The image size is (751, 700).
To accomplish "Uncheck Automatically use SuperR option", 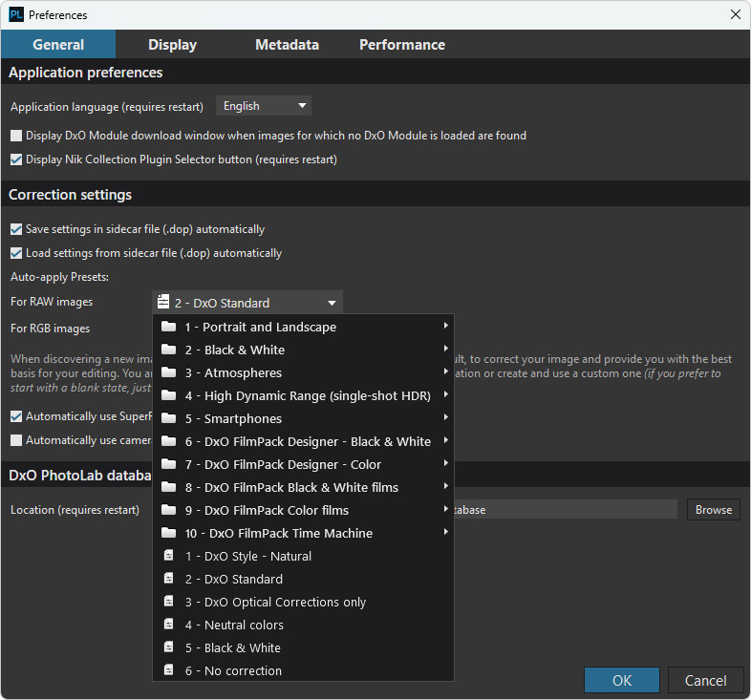I will [16, 417].
